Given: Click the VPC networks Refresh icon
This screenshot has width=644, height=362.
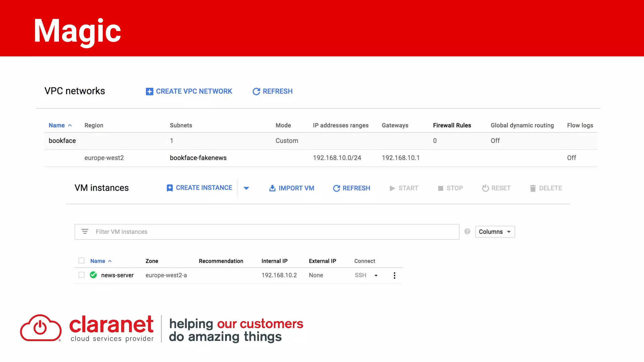Looking at the screenshot, I should click(256, 92).
